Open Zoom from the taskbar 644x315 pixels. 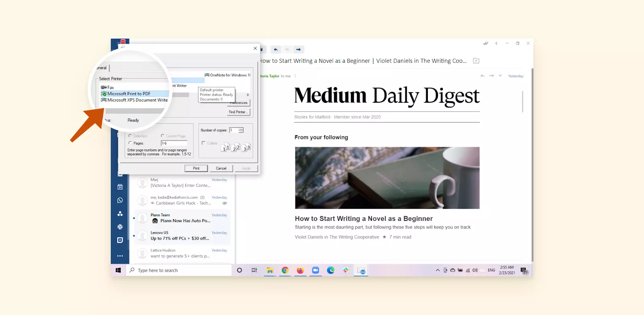click(316, 270)
